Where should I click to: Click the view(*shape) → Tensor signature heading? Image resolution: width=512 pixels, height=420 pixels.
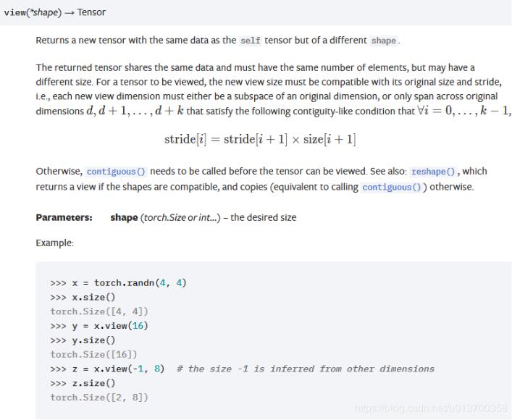click(x=55, y=12)
